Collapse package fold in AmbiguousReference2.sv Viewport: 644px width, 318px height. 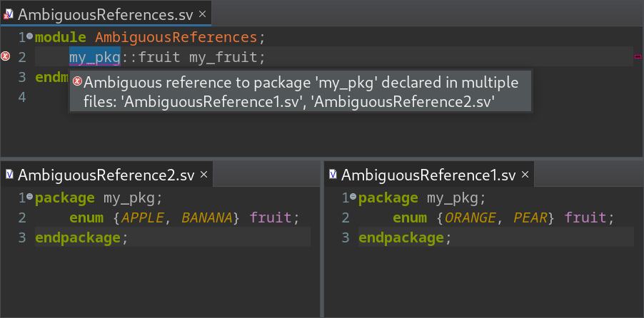click(29, 198)
